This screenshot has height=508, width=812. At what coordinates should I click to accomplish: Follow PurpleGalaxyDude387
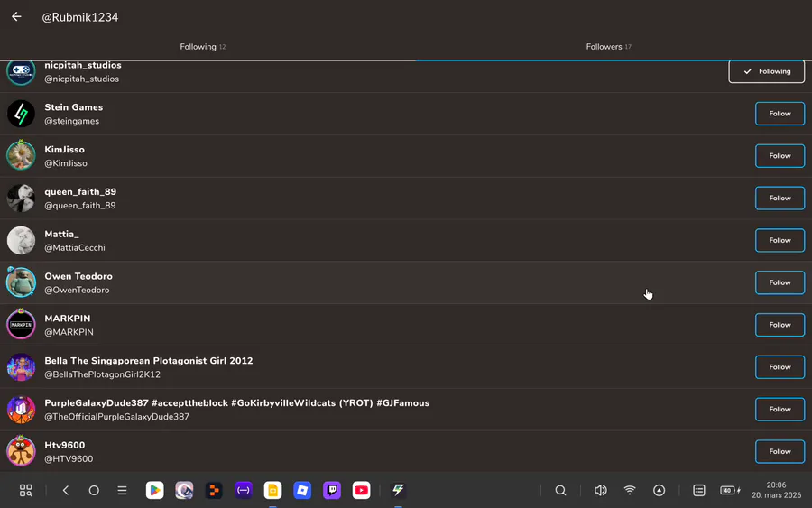(x=780, y=409)
